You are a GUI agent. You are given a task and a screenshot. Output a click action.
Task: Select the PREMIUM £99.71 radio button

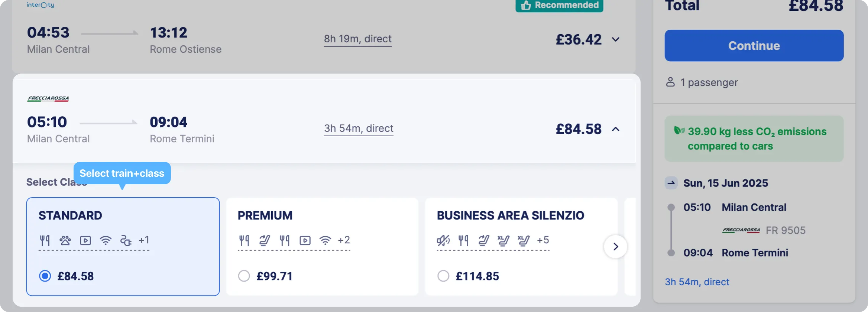(x=244, y=276)
